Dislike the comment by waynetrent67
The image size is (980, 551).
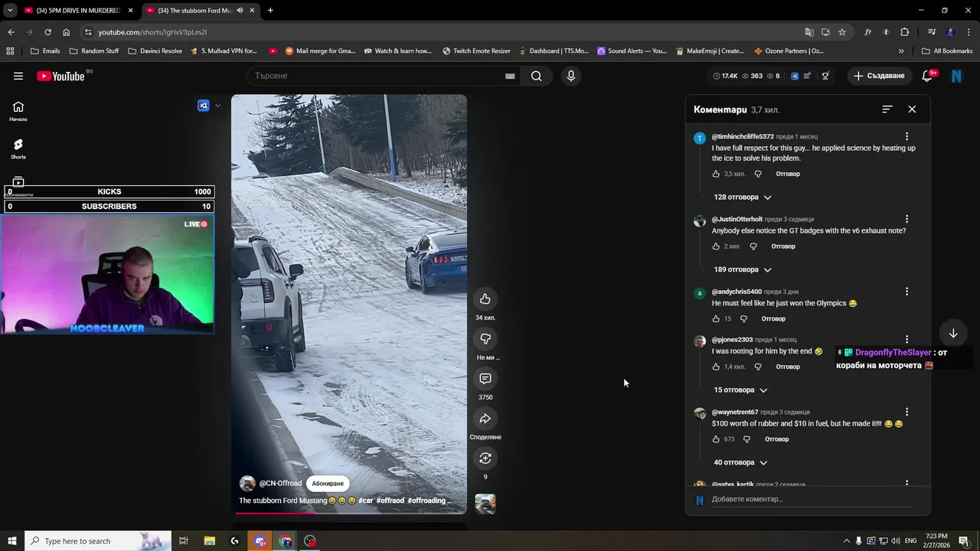pos(747,439)
